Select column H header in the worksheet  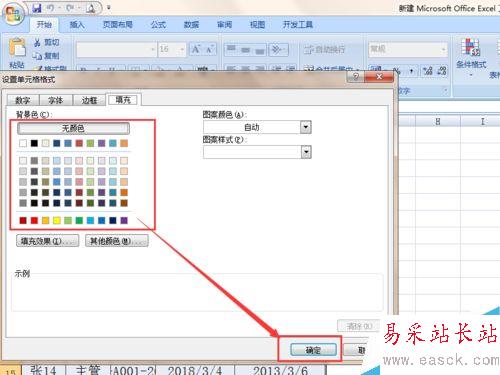tap(438, 121)
